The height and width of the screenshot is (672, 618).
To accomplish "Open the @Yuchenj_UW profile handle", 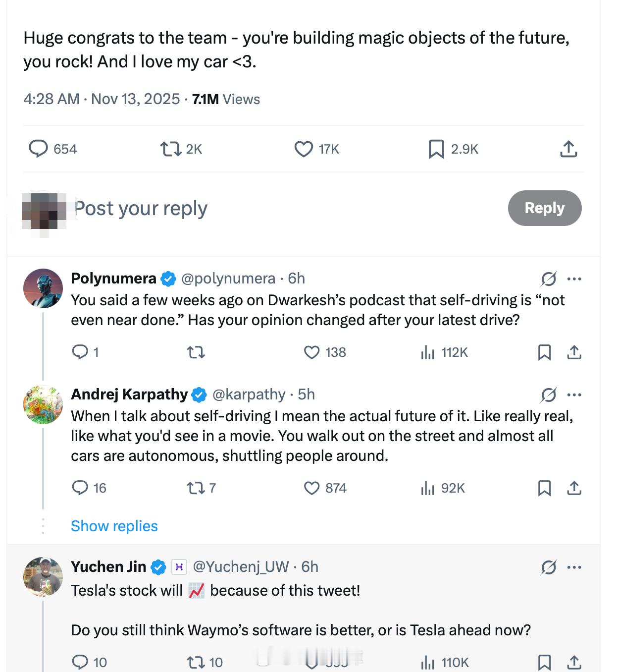I will (x=241, y=566).
